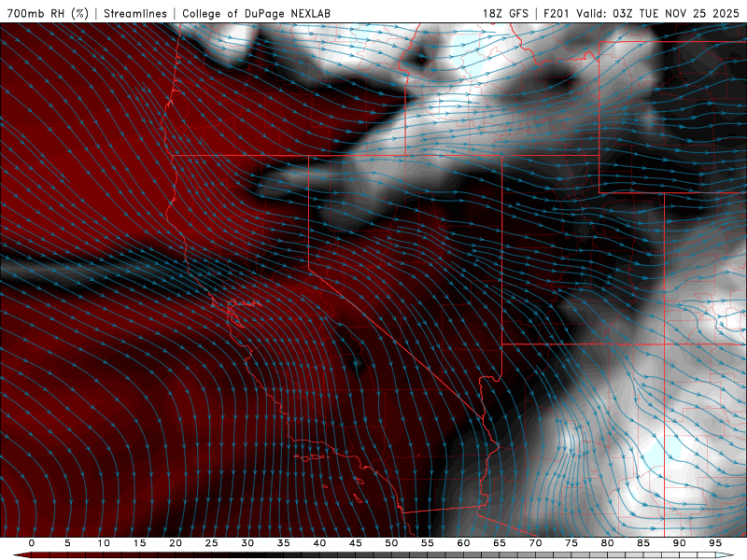Screen dimensions: 747x560
Task: Click the '50' colorbar label
Action: [391, 543]
